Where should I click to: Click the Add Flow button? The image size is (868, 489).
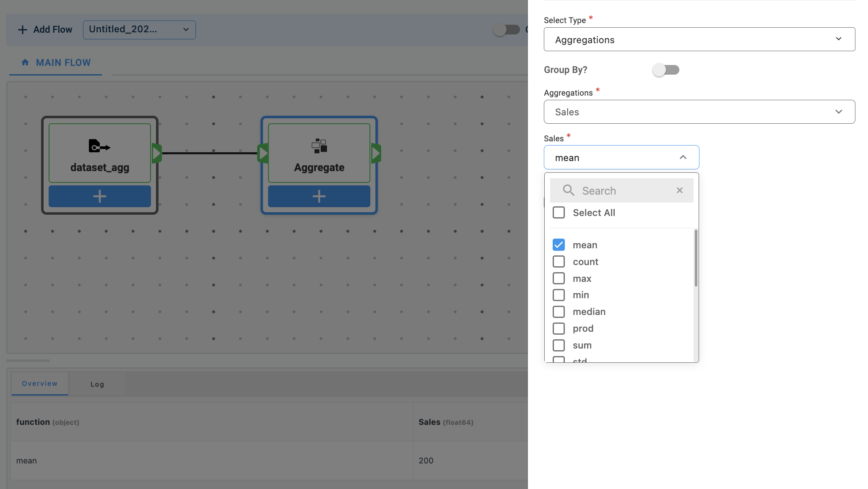[x=45, y=30]
